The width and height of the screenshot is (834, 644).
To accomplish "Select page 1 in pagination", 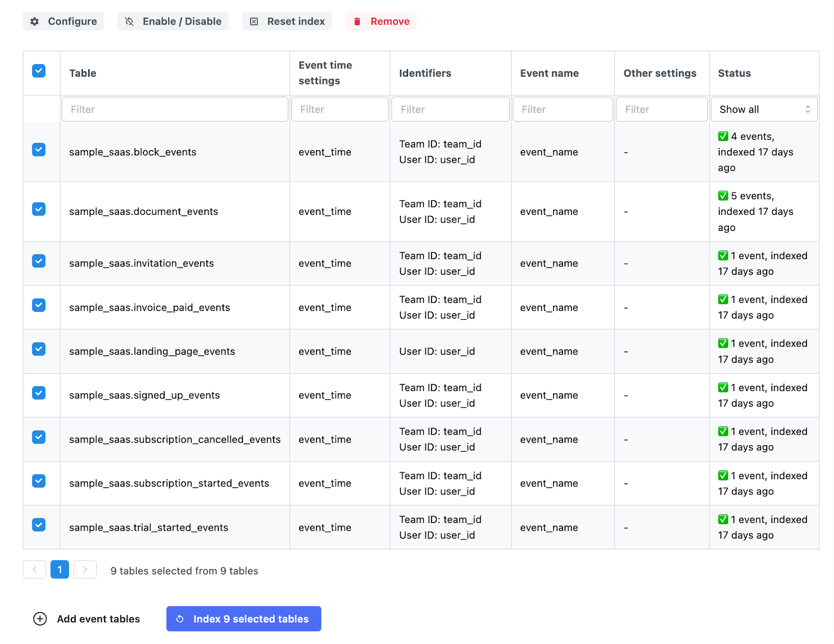I will pyautogui.click(x=60, y=569).
